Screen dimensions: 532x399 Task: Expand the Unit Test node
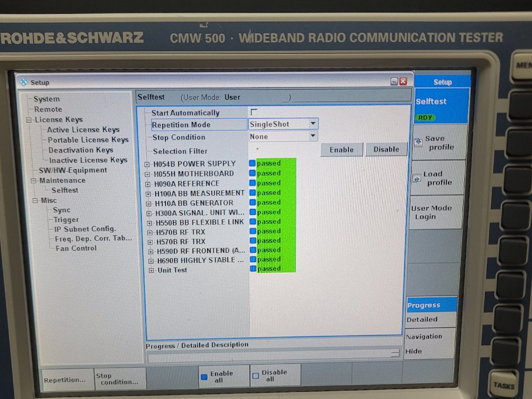[x=152, y=271]
